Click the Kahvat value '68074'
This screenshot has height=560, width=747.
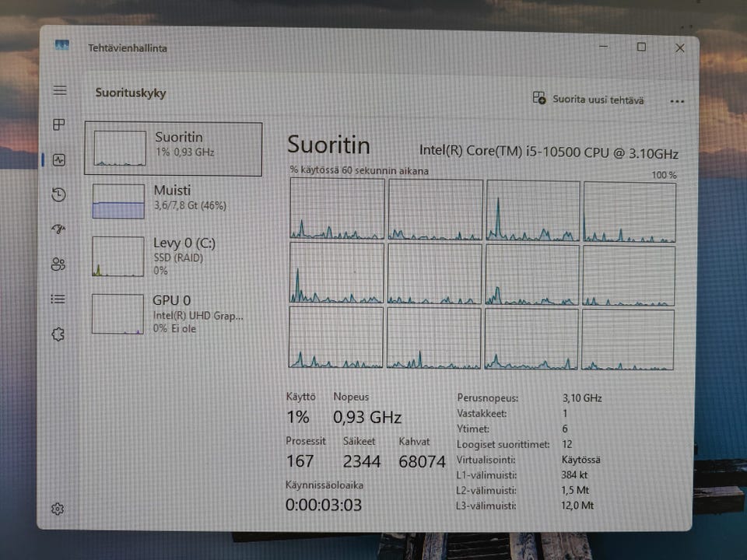[x=422, y=461]
